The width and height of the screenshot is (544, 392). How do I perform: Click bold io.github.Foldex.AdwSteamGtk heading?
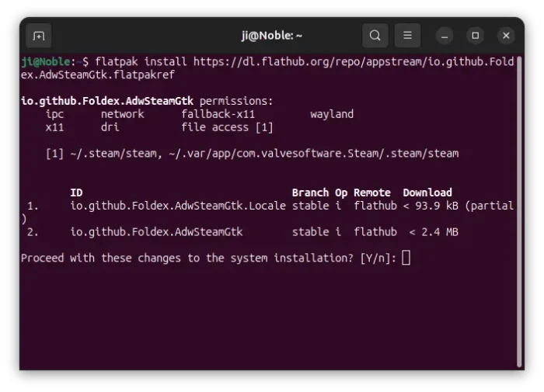click(107, 101)
